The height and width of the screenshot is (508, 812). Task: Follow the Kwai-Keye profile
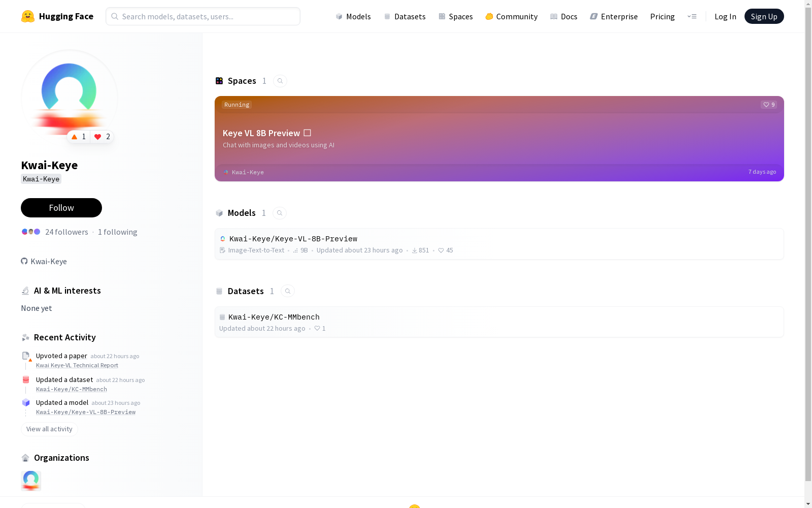pyautogui.click(x=61, y=208)
